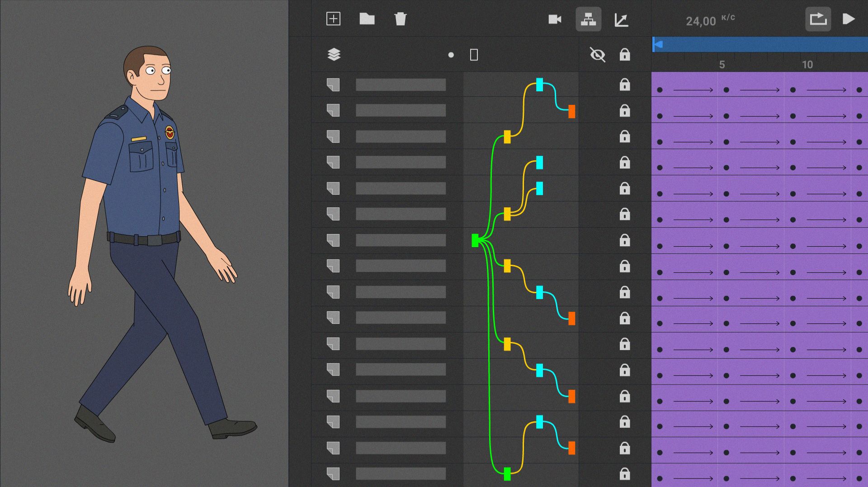Click the loop playback button
The width and height of the screenshot is (868, 487).
click(x=818, y=19)
